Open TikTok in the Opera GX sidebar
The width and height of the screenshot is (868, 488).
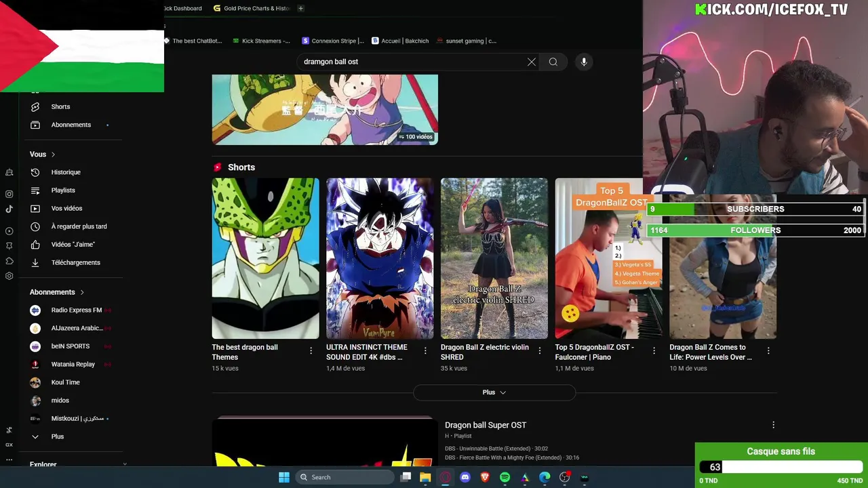tap(9, 209)
